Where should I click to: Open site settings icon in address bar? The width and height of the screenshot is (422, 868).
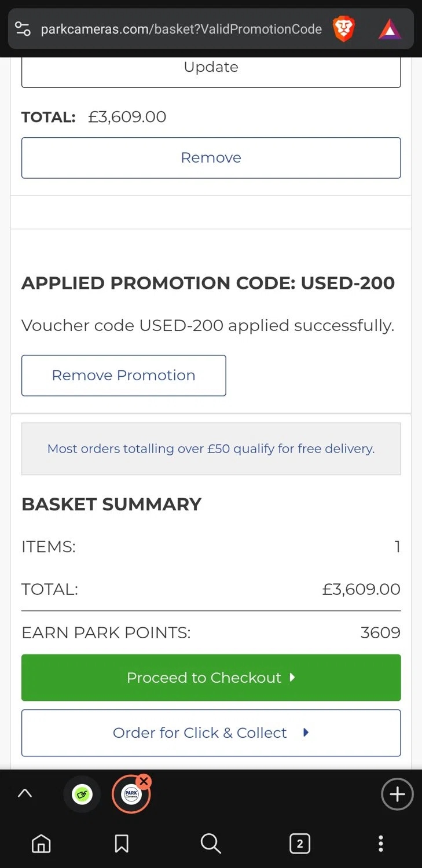tap(23, 29)
